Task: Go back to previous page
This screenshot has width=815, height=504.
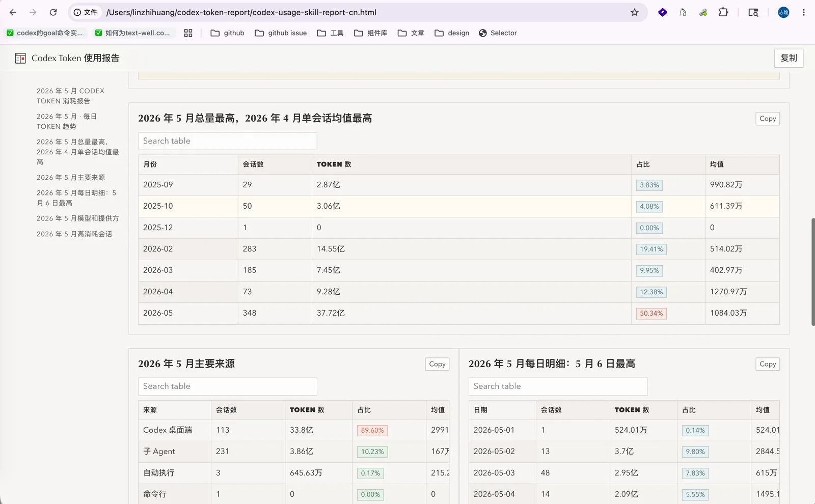Action: pyautogui.click(x=13, y=12)
